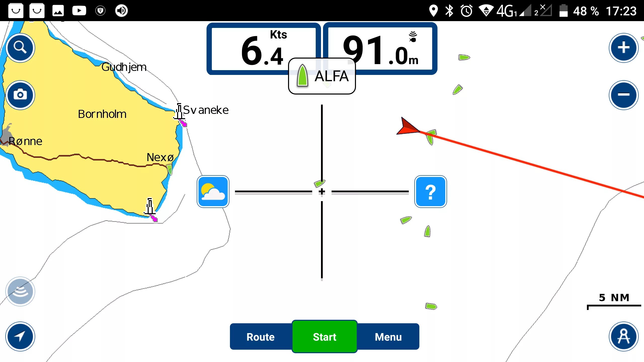Open the camera screenshot tool
The width and height of the screenshot is (644, 362).
[20, 95]
